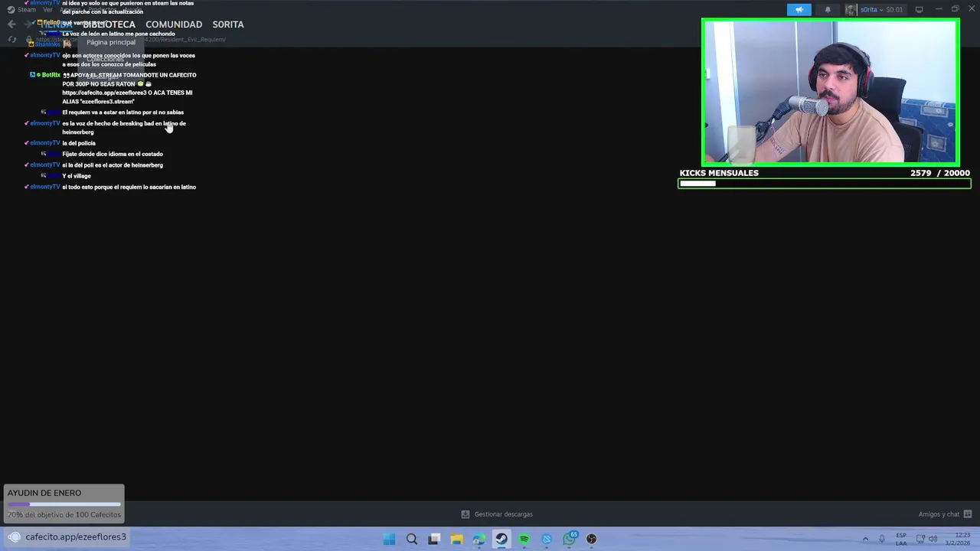Open the blue round app taskbar icon
Viewport: 980px width, 551px height.
[547, 539]
